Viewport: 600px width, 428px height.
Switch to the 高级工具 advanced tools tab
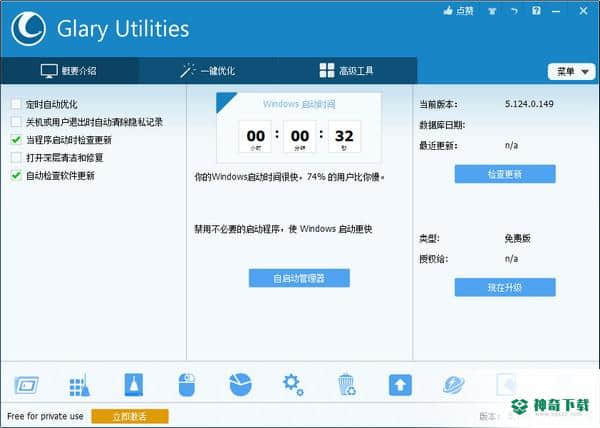coord(347,71)
